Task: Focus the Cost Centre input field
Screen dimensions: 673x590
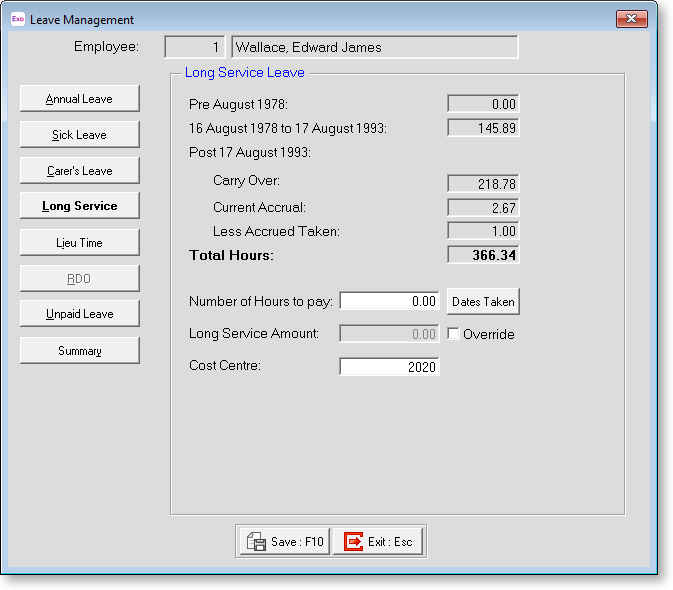Action: click(x=389, y=367)
